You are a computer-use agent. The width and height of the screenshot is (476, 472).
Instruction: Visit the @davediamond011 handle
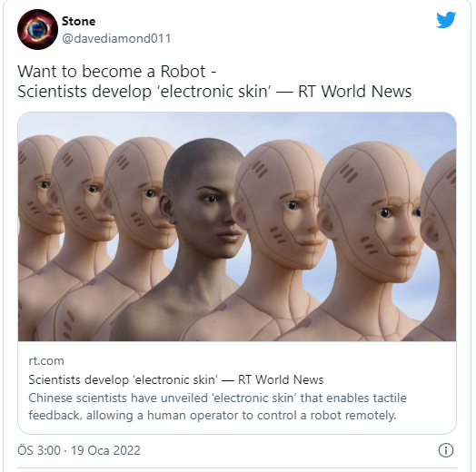coord(116,38)
